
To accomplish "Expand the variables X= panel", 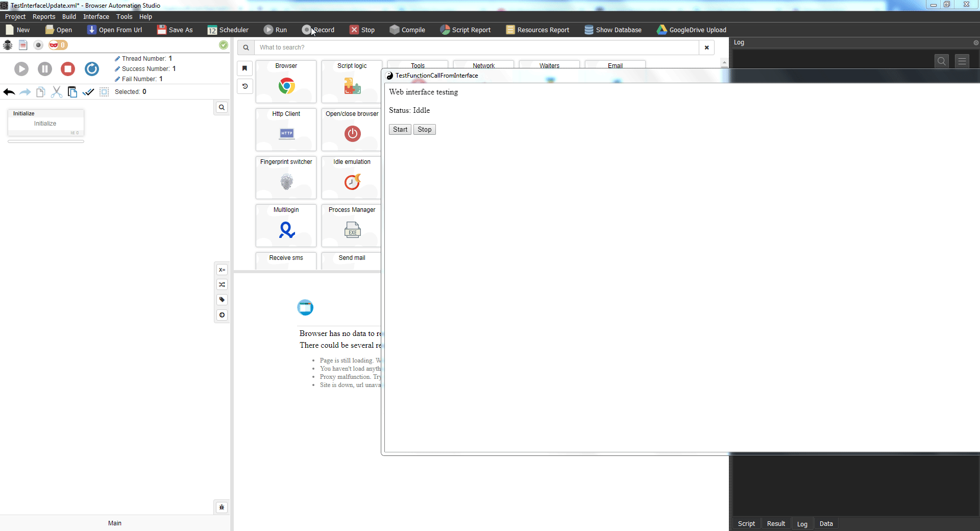I will 222,270.
